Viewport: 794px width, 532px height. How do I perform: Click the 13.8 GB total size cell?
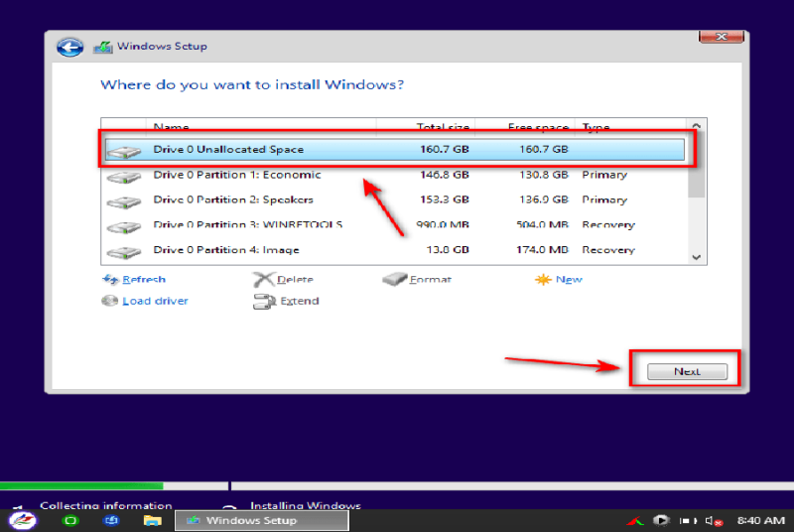click(x=448, y=250)
